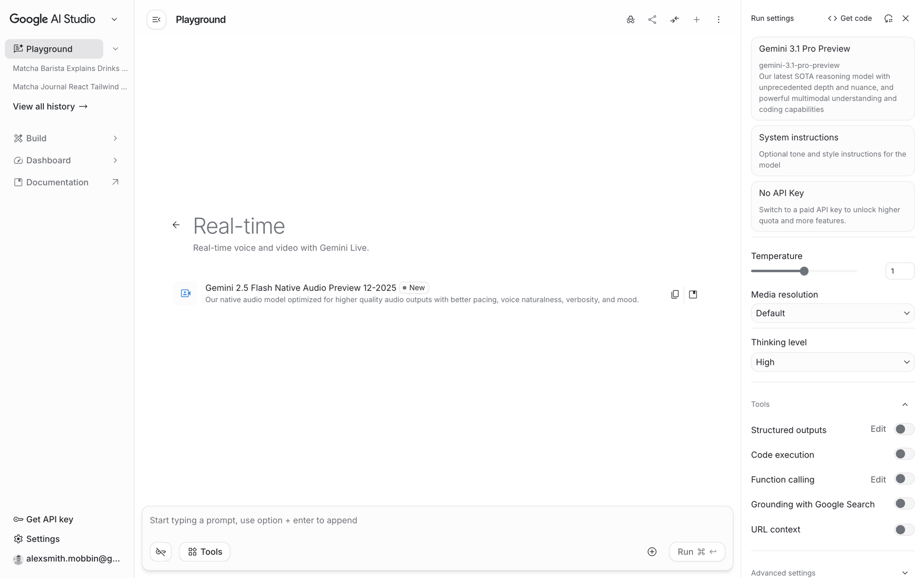Click the video model icon for Gemini 2.5 Flash

tap(186, 293)
